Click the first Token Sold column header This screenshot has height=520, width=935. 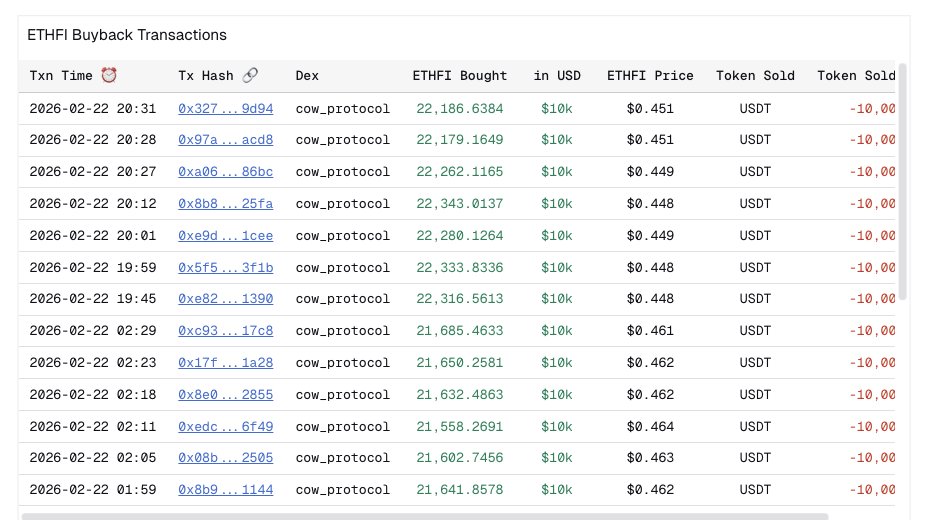coord(755,76)
